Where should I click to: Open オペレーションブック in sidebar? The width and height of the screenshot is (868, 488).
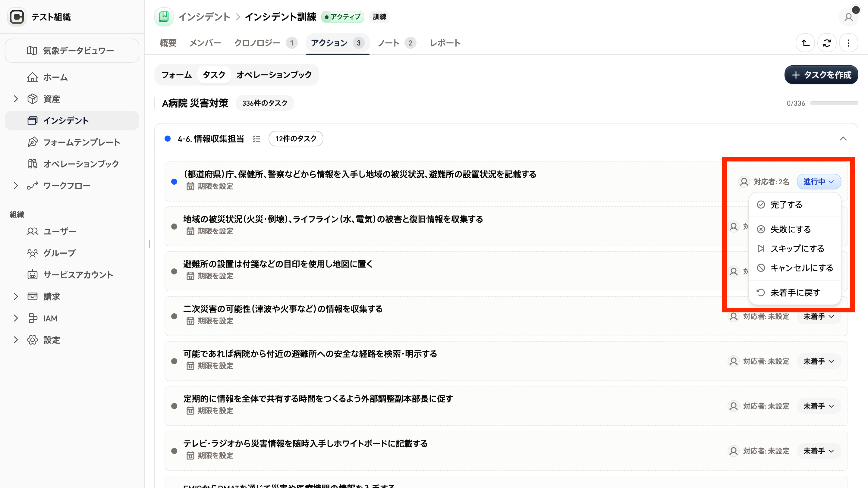[x=72, y=164]
